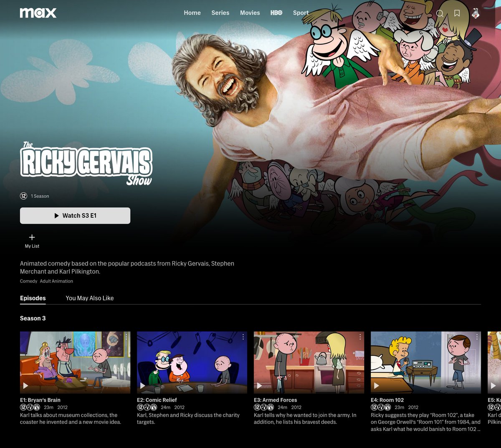
Task: Open E1: Bryan's Brain title
Action: pos(40,400)
